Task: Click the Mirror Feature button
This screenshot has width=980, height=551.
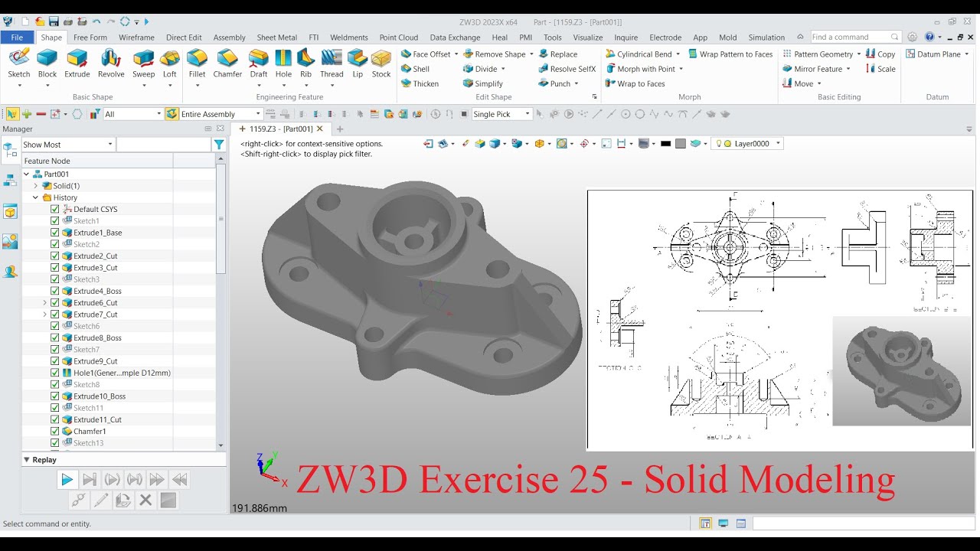Action: [812, 69]
